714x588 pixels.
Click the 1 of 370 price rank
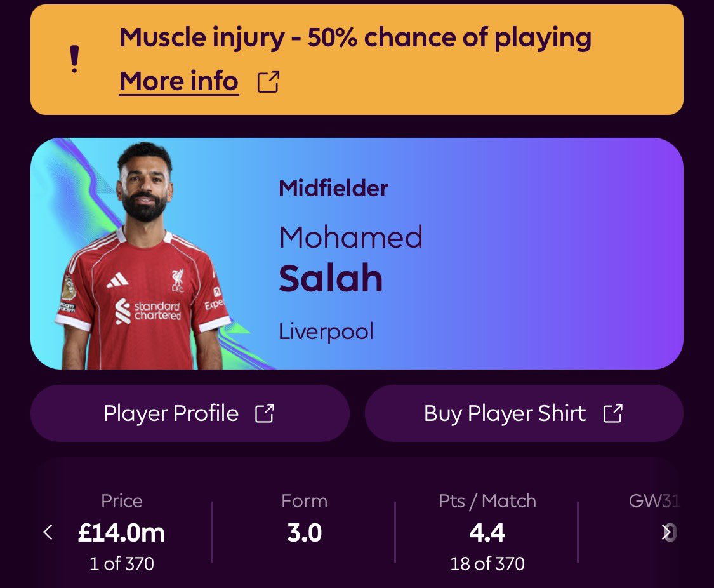(x=121, y=563)
